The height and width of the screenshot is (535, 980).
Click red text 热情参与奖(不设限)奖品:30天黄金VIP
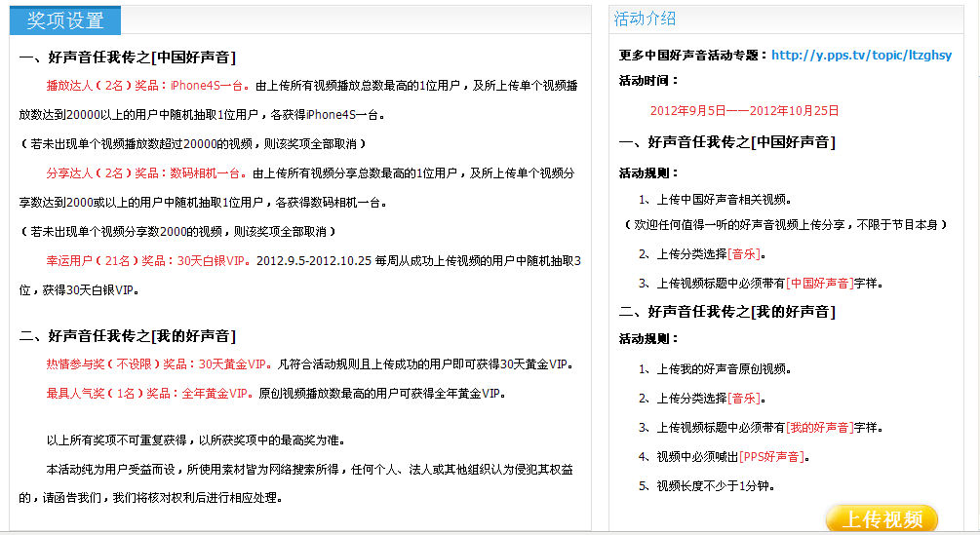(x=159, y=363)
